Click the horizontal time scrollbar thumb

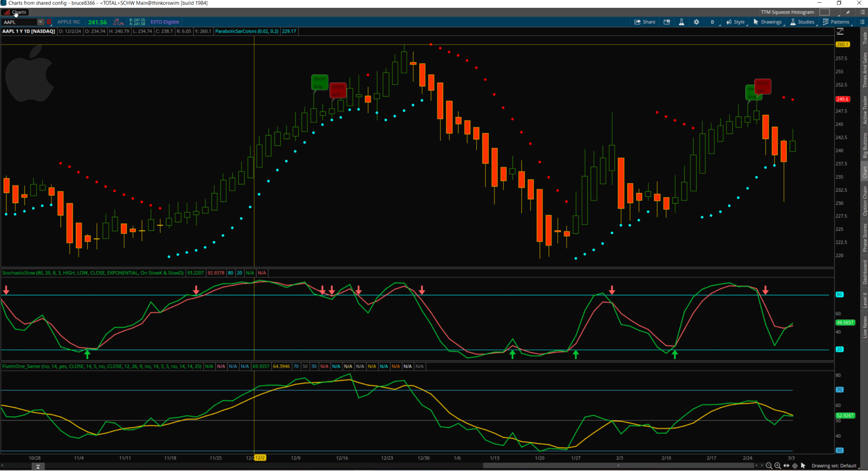[x=619, y=466]
